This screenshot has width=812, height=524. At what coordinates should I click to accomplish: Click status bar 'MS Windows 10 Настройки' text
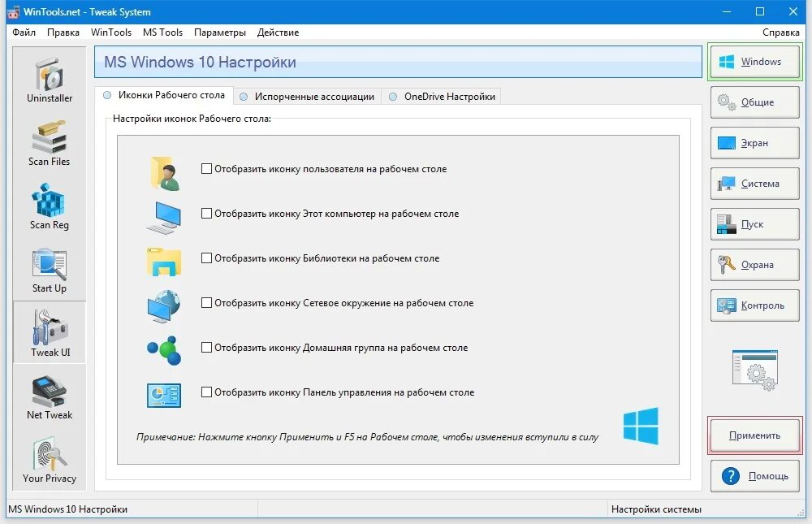pos(68,509)
